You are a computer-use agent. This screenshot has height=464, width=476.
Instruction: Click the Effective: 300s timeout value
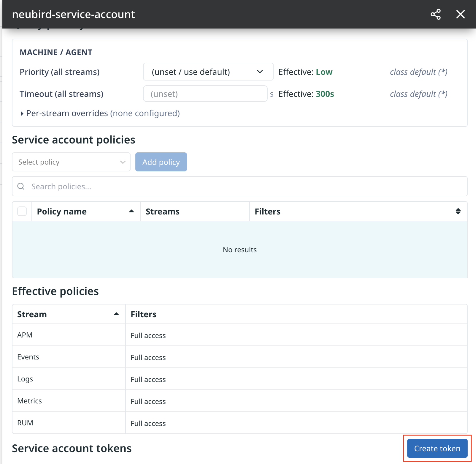306,94
